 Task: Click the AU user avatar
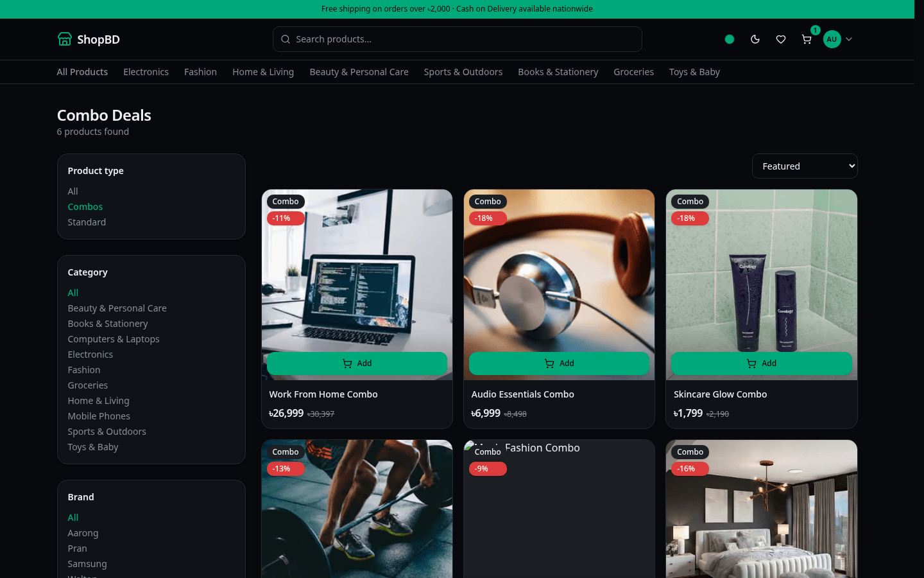click(832, 39)
